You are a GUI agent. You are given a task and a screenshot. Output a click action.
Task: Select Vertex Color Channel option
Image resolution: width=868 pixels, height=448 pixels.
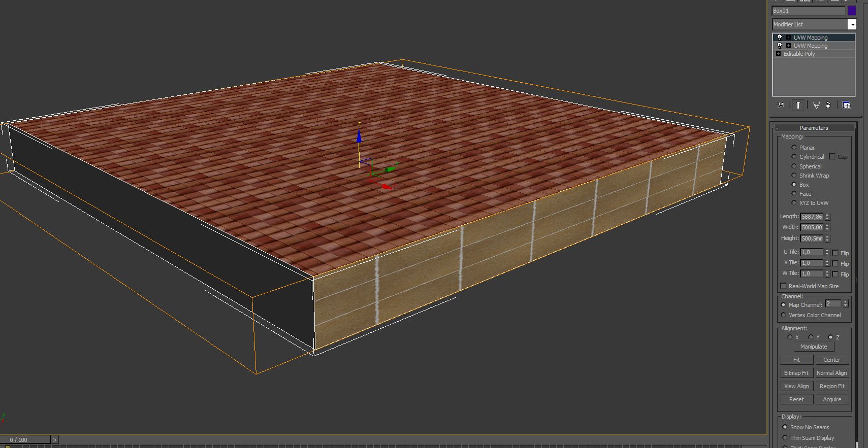(x=783, y=315)
